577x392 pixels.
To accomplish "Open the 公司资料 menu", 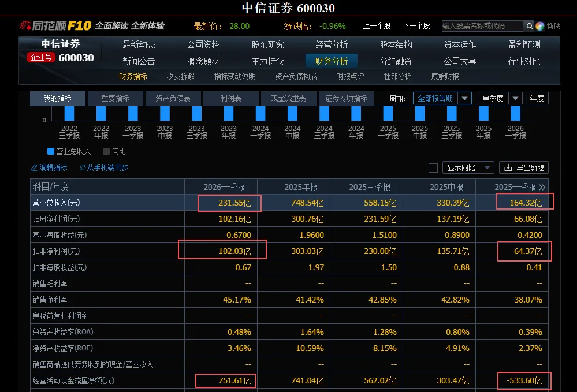I will click(203, 45).
